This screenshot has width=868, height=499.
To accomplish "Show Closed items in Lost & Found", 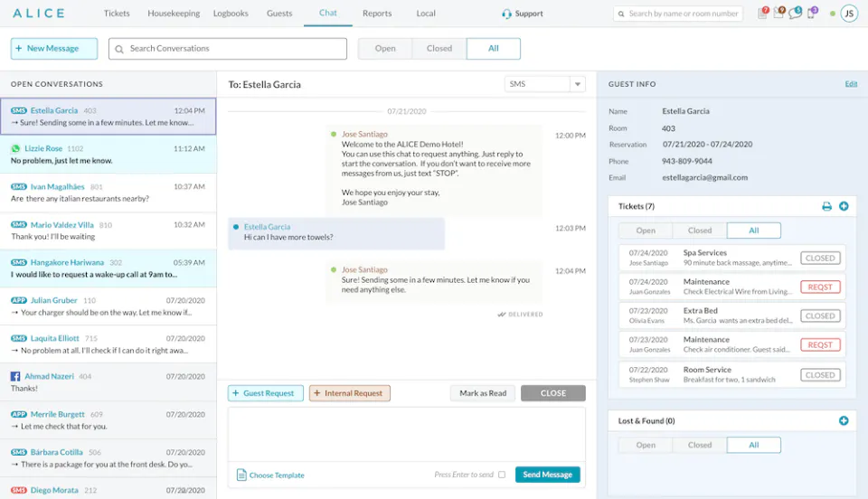I will pos(700,446).
